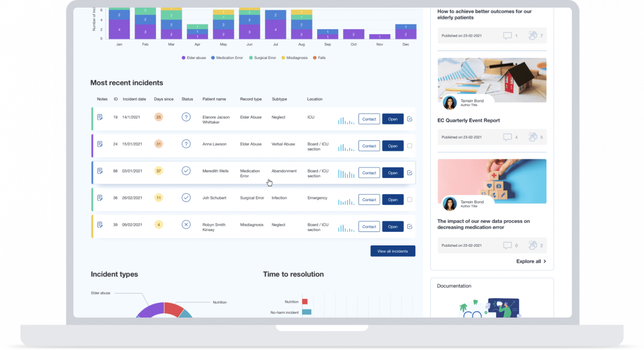This screenshot has width=644, height=350.
Task: Check the Joh Schubert row checkbox
Action: [x=410, y=199]
